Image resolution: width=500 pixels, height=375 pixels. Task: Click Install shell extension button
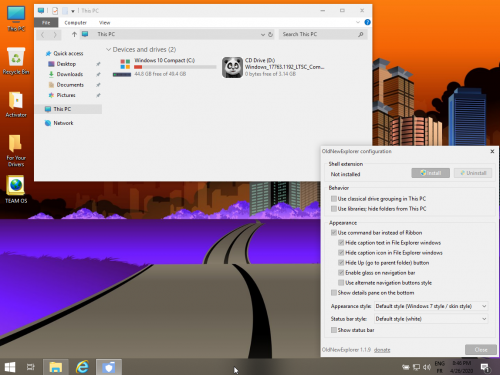(430, 173)
